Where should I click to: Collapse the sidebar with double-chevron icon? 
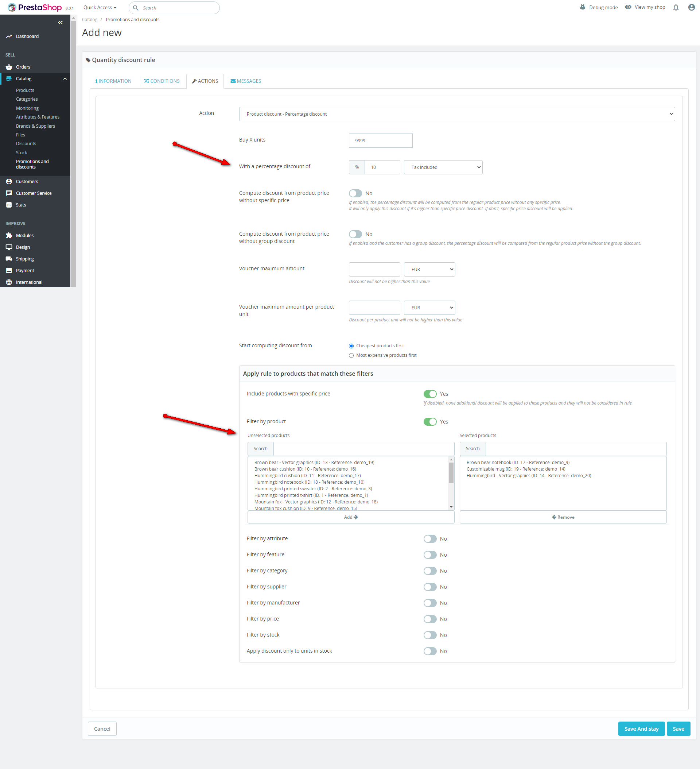pos(60,23)
